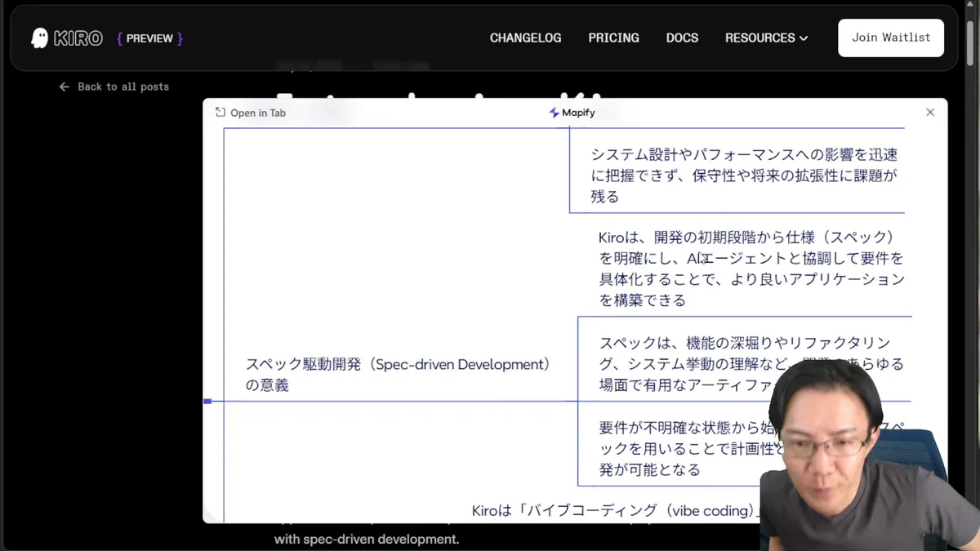Click the Mapify logo icon
980x551 pixels.
[x=554, y=113]
